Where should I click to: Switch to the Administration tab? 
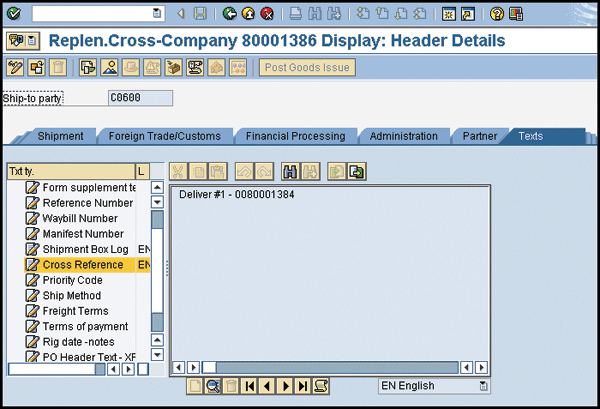[x=403, y=136]
